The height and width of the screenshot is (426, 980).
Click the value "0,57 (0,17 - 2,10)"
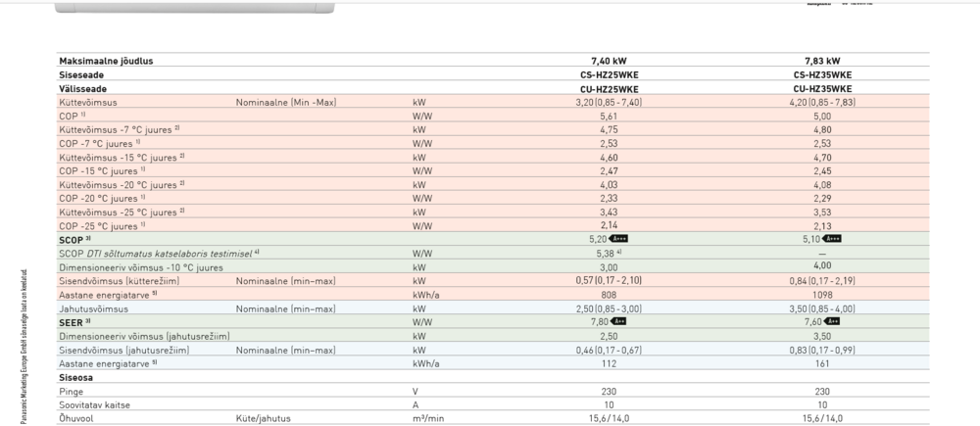point(609,281)
